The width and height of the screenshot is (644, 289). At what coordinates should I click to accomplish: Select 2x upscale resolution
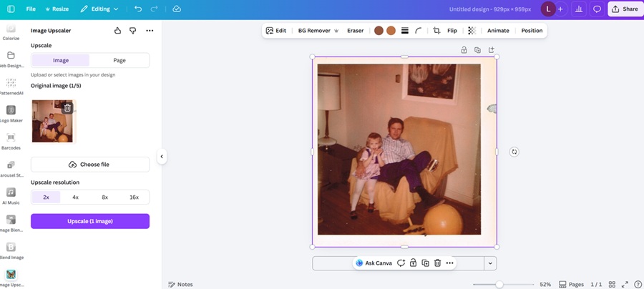pos(46,197)
